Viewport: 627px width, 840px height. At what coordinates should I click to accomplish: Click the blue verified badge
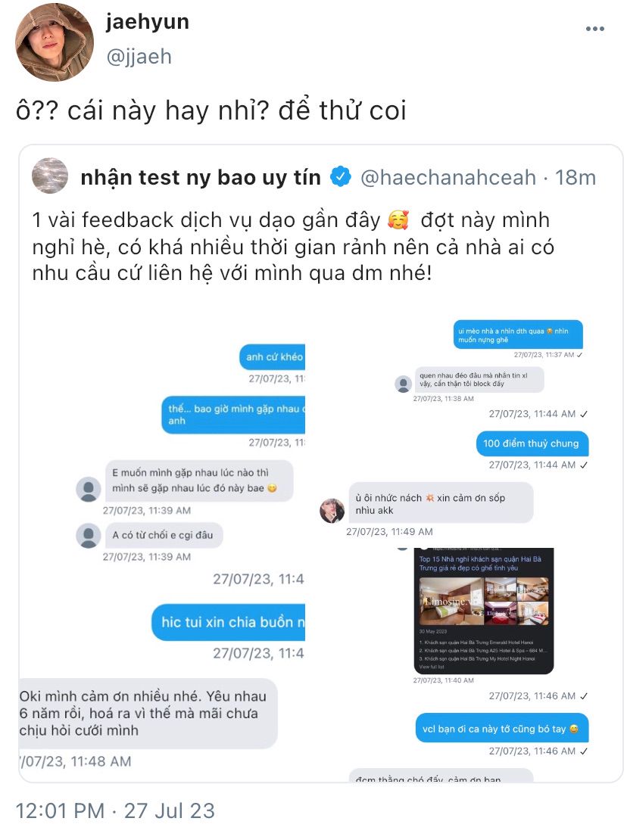pyautogui.click(x=340, y=177)
